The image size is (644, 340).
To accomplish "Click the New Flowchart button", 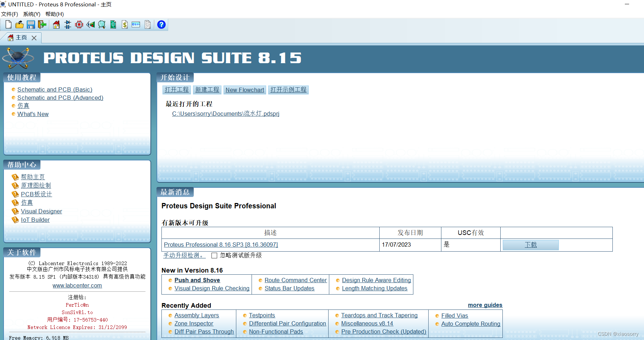I will 245,90.
